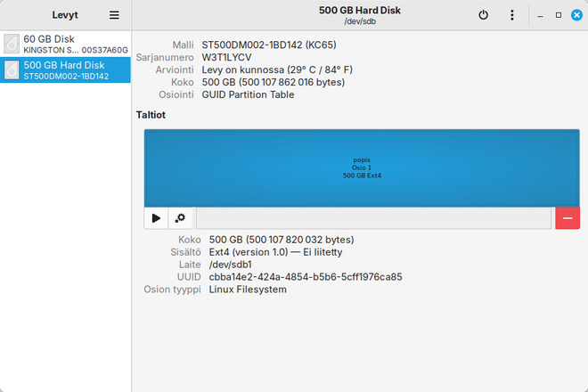
Task: Click the /dev/sdb1 device path
Action: pos(230,265)
